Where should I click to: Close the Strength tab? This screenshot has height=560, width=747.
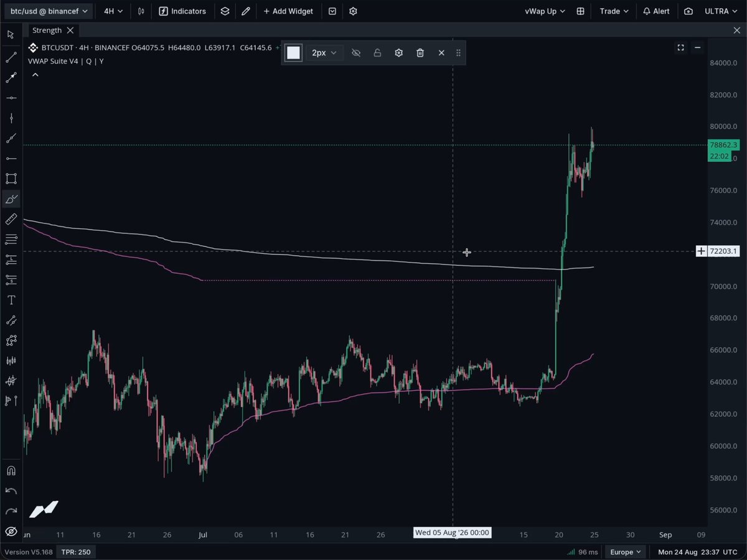[x=70, y=30]
